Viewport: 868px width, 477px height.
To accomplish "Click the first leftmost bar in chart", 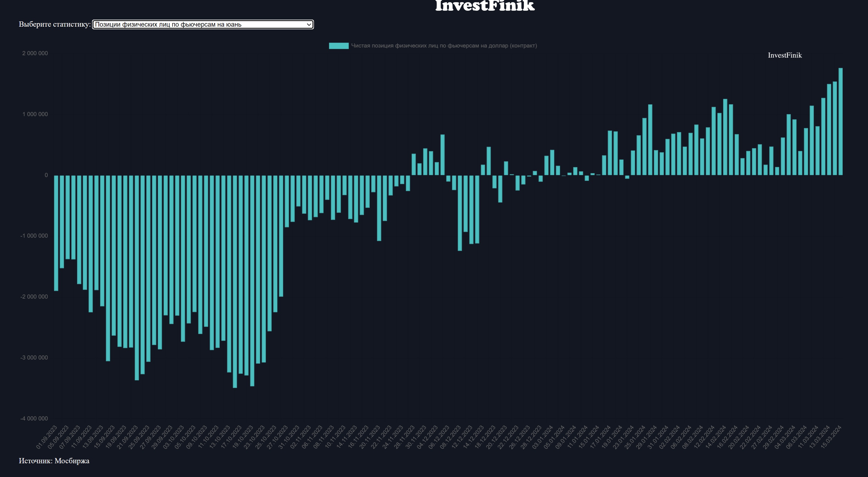I will click(x=56, y=233).
